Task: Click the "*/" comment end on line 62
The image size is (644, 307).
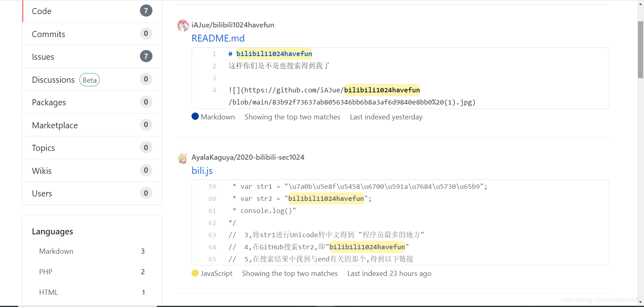Action: pos(232,223)
